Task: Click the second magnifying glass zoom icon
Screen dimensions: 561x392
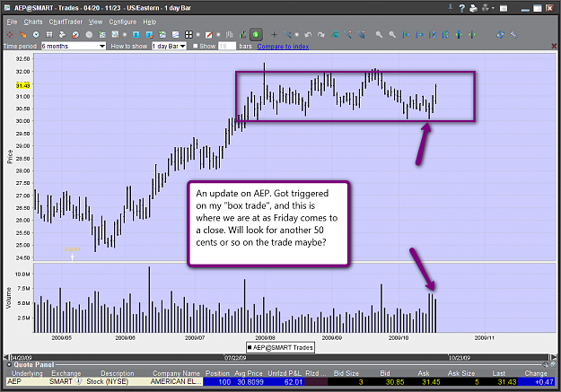Action: 392,35
